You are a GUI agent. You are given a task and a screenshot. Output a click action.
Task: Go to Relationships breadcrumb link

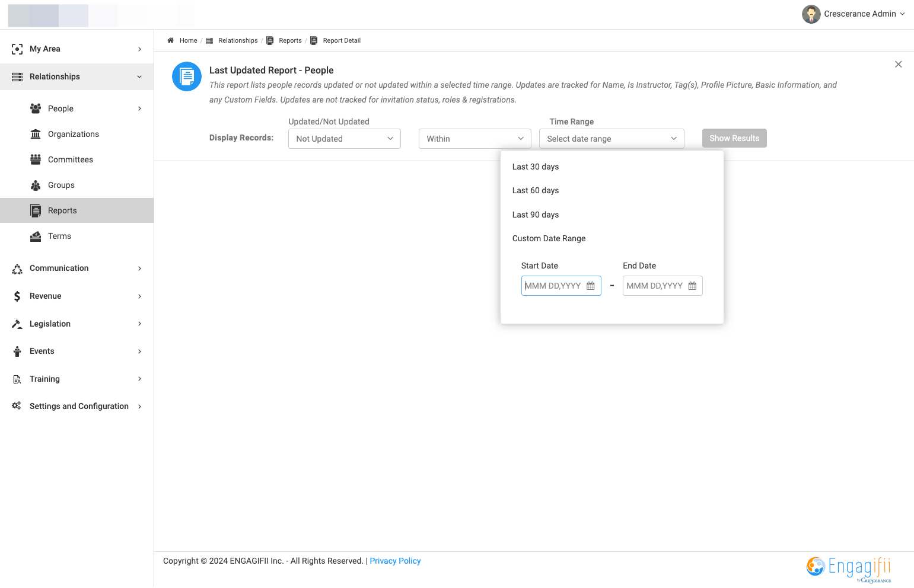tap(238, 40)
